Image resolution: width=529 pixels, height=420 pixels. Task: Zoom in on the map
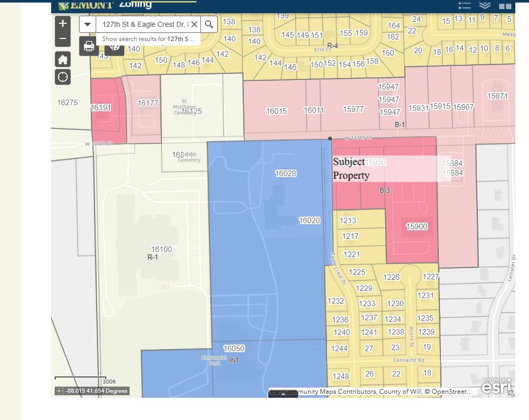click(x=63, y=23)
